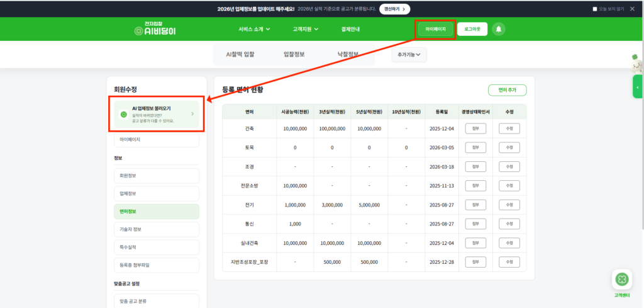Click the 지반조성포장_포장 license name cell
This screenshot has height=308, width=644.
tap(249, 262)
